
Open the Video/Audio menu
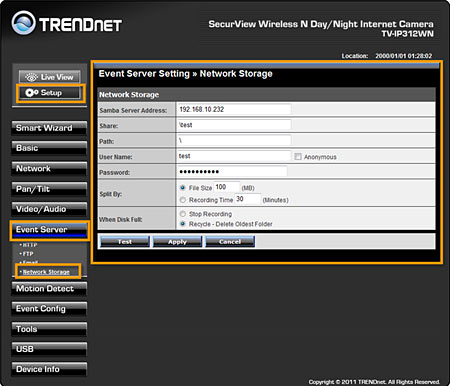(x=49, y=209)
